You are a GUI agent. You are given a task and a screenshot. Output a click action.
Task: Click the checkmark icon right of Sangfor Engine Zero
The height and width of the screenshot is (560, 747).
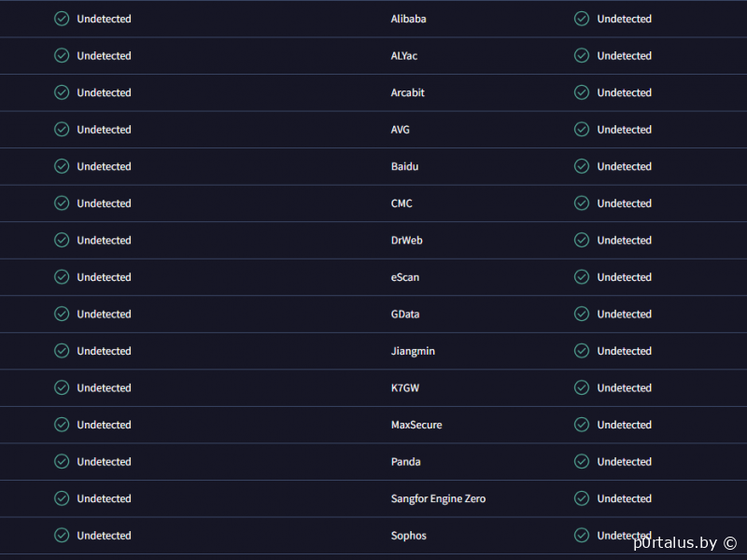(582, 498)
